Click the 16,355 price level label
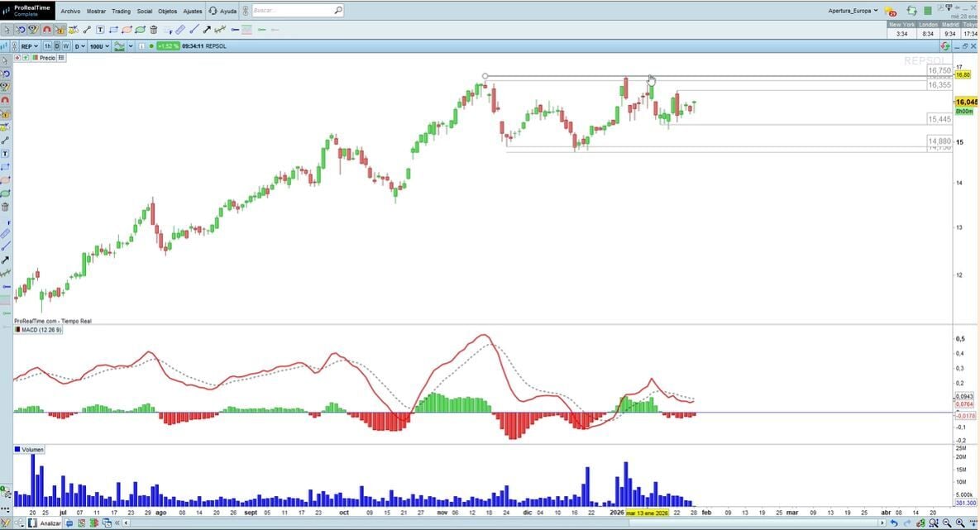This screenshot has width=980, height=530. click(x=939, y=85)
